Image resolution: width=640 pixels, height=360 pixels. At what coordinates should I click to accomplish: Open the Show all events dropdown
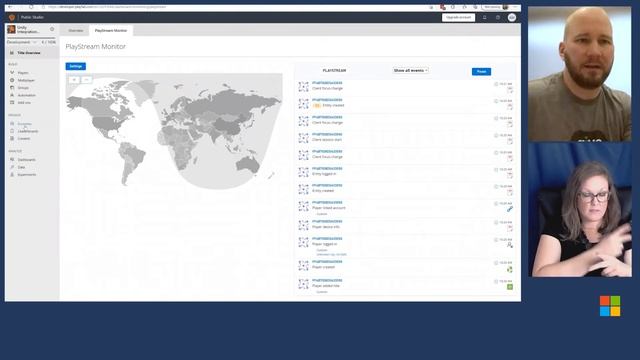(411, 71)
